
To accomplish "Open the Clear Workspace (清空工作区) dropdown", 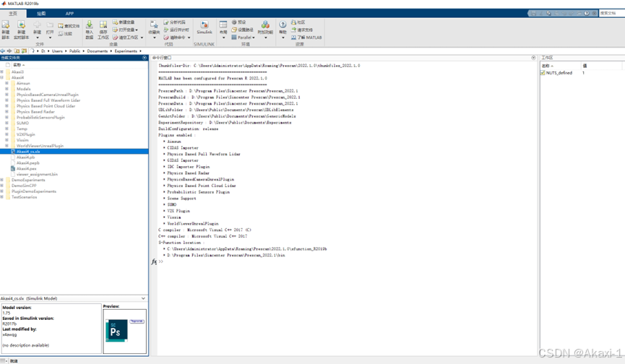I will (x=142, y=38).
